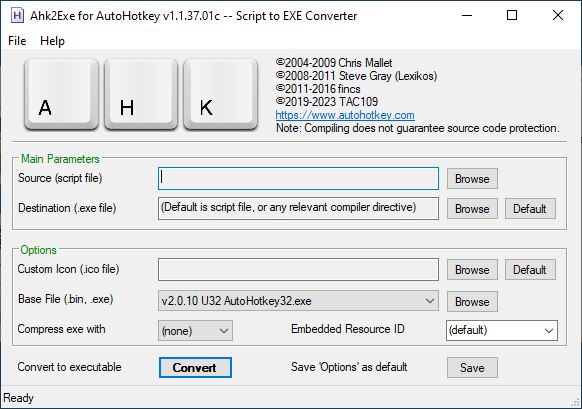
Task: Browse for the destination exe file
Action: click(x=472, y=209)
